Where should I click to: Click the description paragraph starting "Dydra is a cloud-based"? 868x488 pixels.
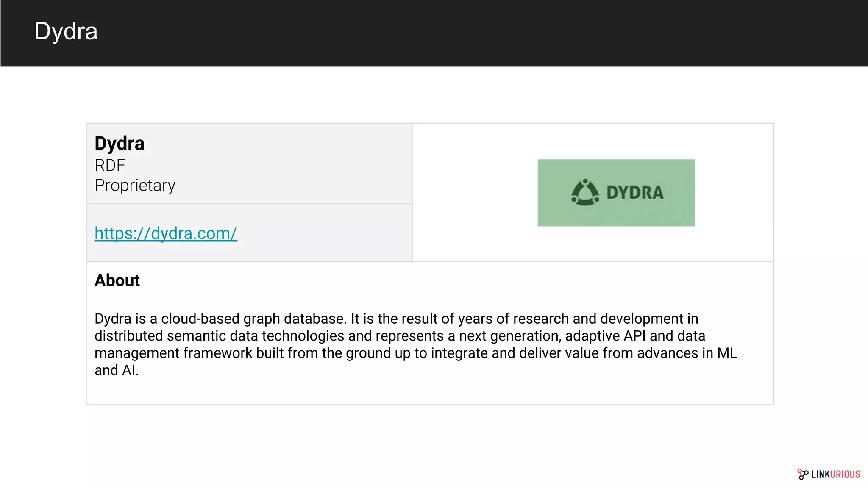tap(416, 344)
